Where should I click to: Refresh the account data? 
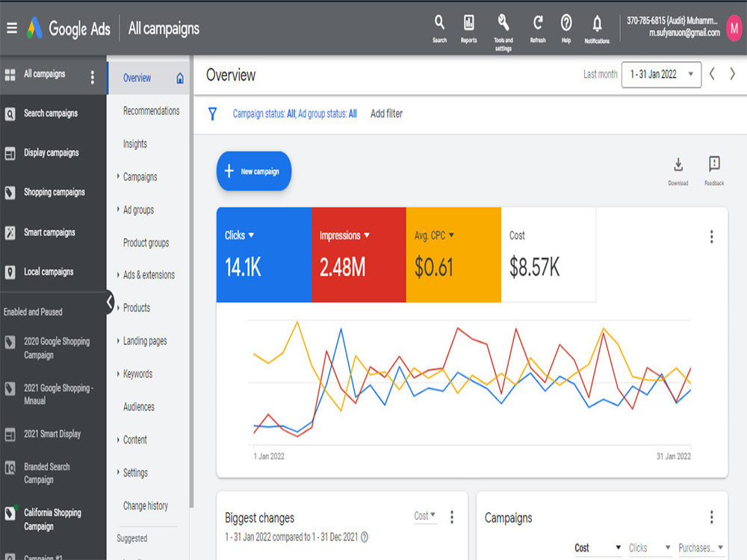pos(538,28)
